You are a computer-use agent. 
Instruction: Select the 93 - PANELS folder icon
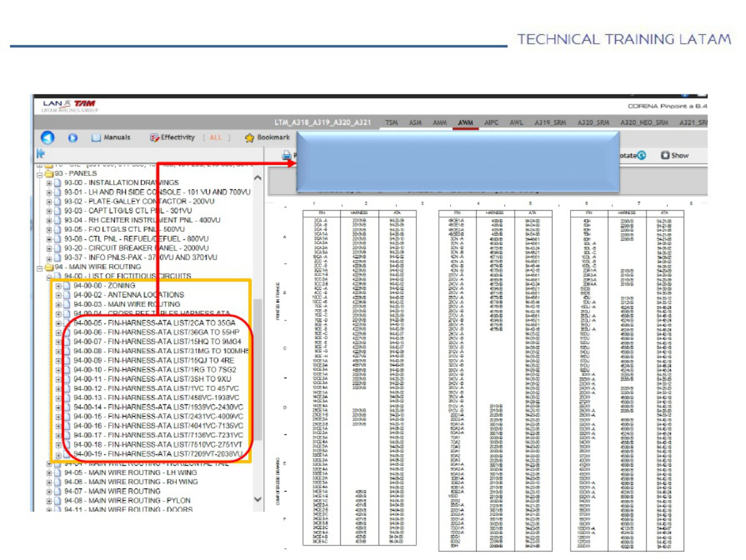click(49, 173)
